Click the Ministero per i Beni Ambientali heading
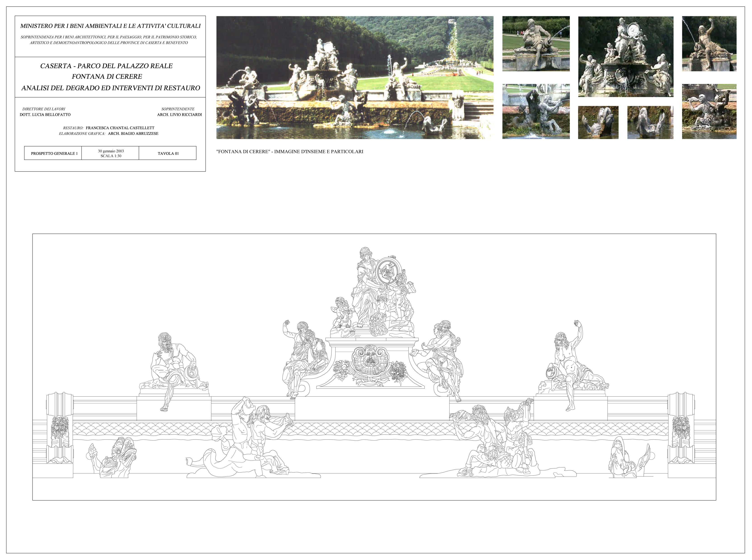This screenshot has height=560, width=752. pos(110,26)
